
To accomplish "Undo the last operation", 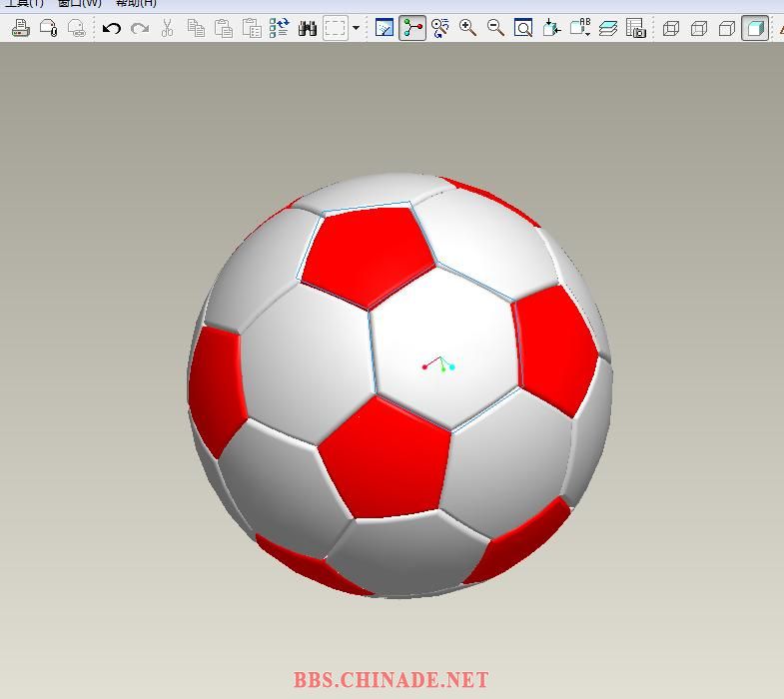I will (112, 28).
